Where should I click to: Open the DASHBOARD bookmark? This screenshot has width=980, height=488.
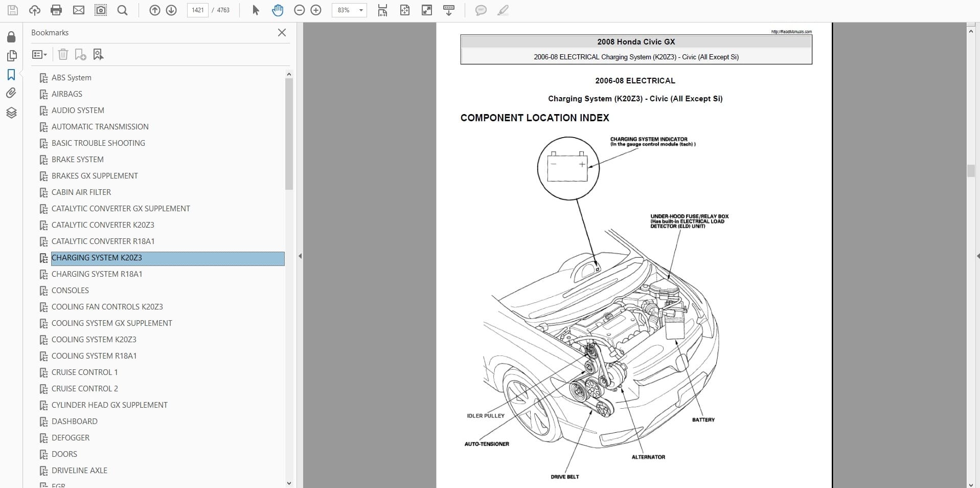tap(74, 422)
